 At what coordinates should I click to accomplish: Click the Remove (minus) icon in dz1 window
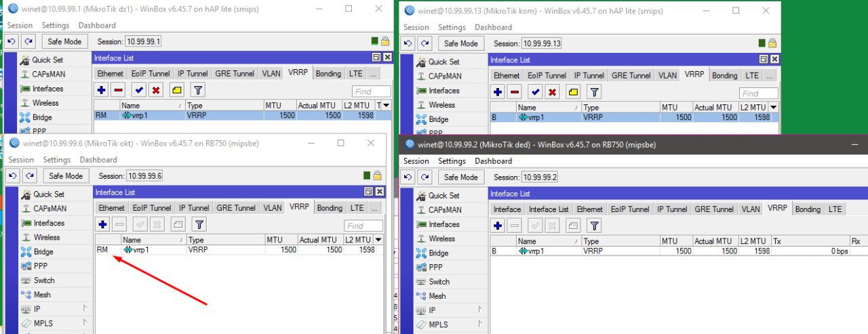point(119,89)
